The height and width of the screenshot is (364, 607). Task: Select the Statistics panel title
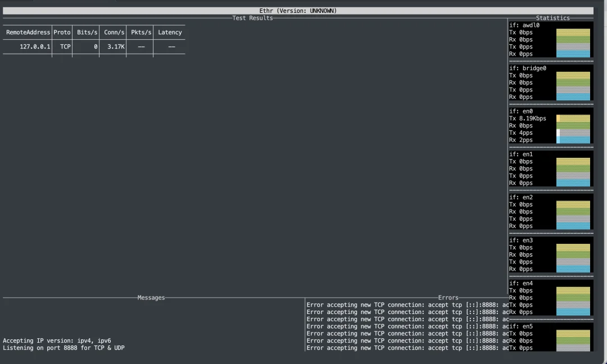tap(552, 18)
